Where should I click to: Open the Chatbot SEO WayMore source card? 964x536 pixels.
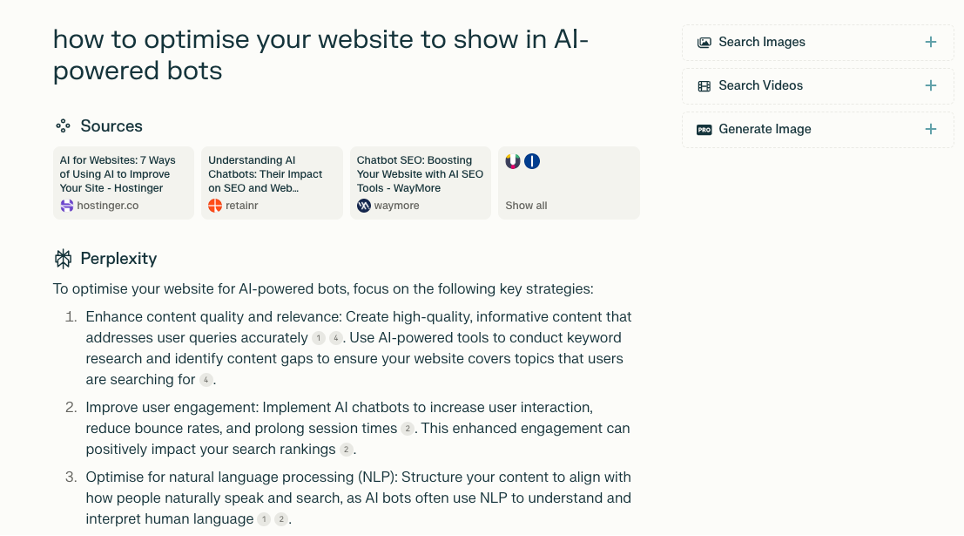point(421,183)
